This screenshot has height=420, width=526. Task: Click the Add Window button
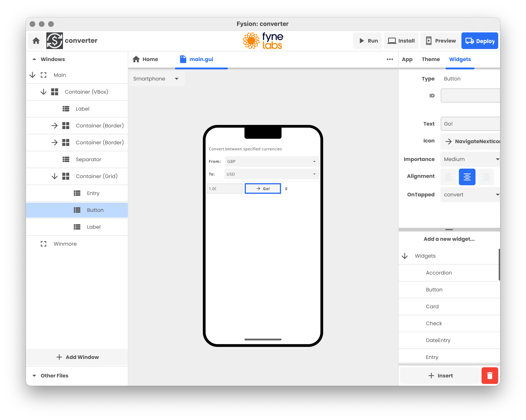(x=77, y=357)
